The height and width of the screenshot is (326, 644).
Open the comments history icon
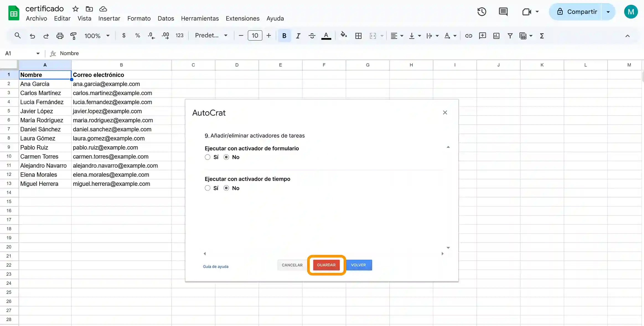click(x=503, y=12)
